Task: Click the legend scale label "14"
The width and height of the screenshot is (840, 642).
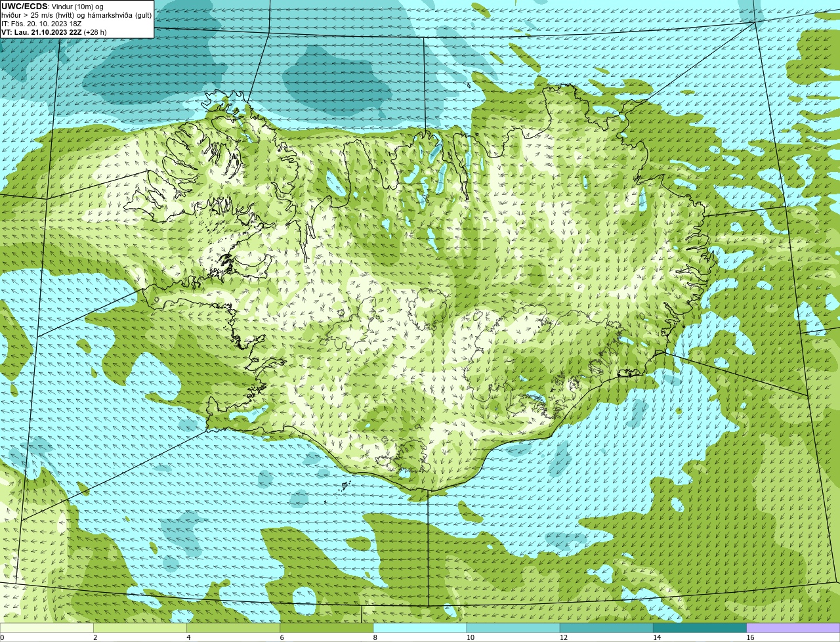Action: click(656, 637)
